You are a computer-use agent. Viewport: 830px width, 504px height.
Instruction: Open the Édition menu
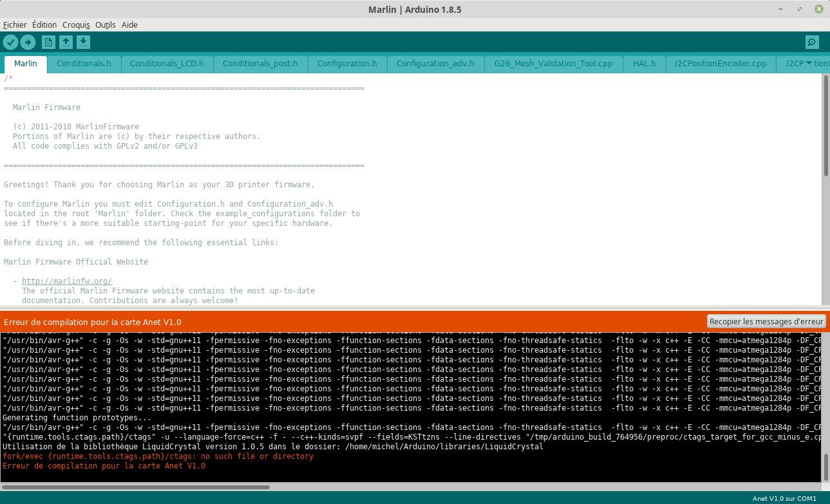pos(44,24)
